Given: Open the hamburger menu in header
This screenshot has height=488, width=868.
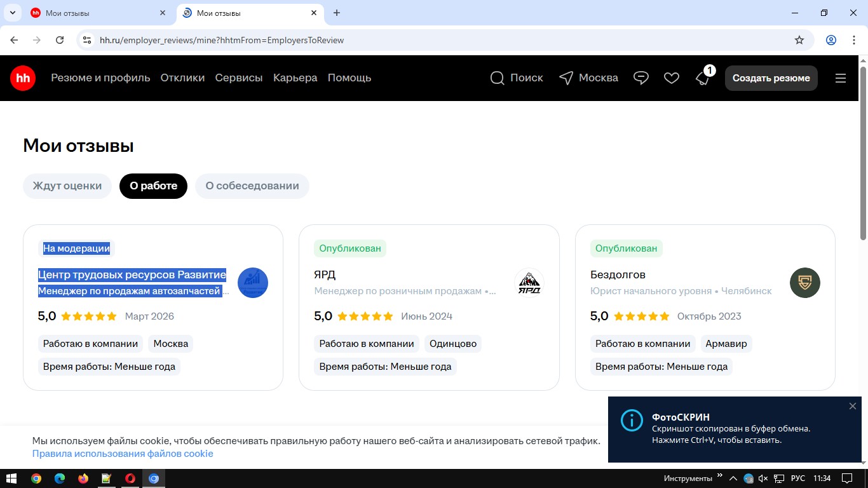Looking at the screenshot, I should (x=841, y=78).
